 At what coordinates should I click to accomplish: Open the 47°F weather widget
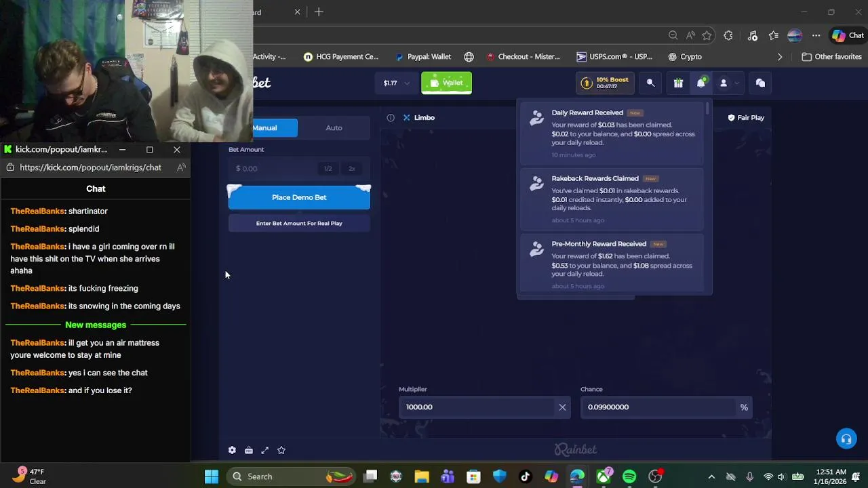click(x=30, y=476)
